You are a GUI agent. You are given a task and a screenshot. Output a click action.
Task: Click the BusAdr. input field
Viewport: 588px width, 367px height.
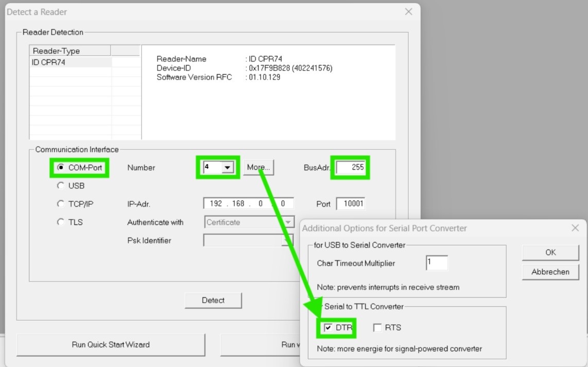pyautogui.click(x=351, y=167)
